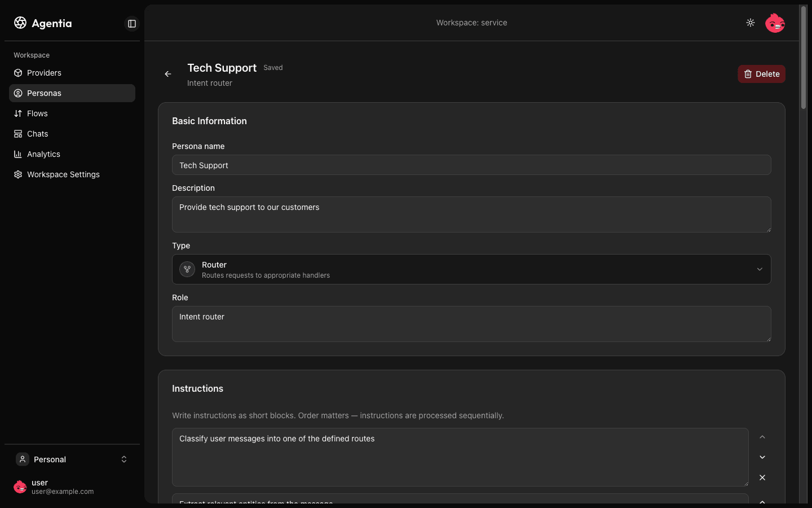Open Providers in the sidebar
The height and width of the screenshot is (508, 812).
pyautogui.click(x=72, y=73)
